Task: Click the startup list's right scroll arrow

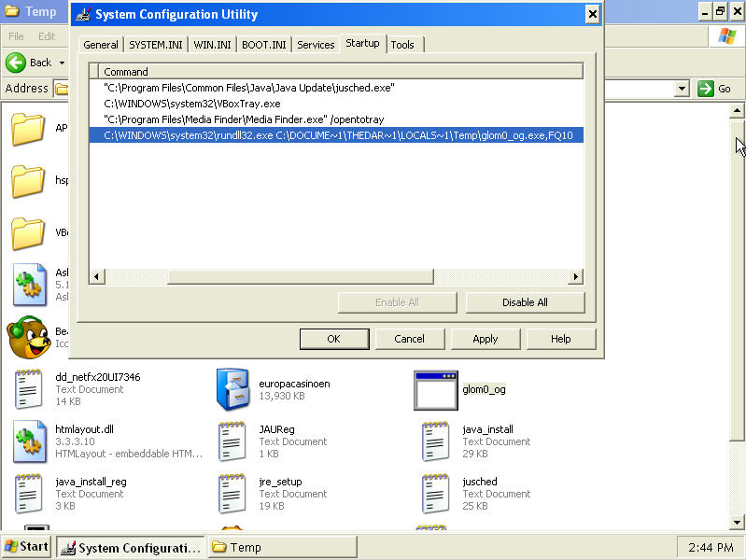Action: (x=575, y=276)
